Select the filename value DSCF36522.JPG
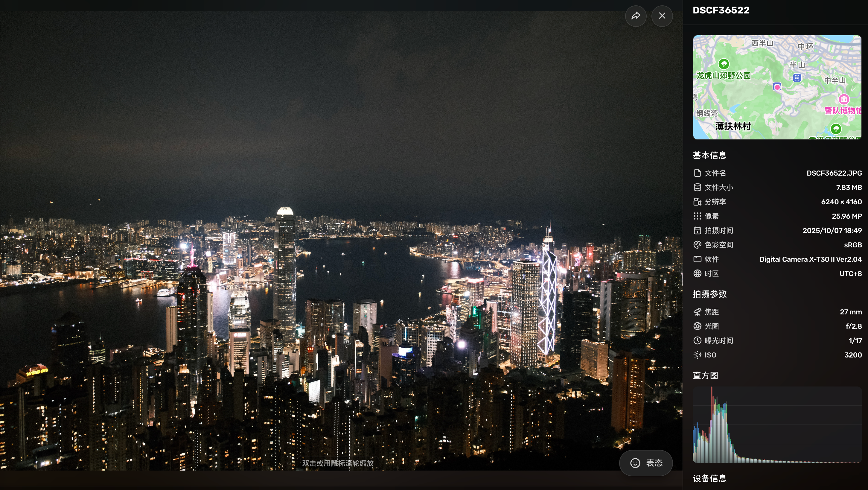Image resolution: width=868 pixels, height=490 pixels. (834, 173)
